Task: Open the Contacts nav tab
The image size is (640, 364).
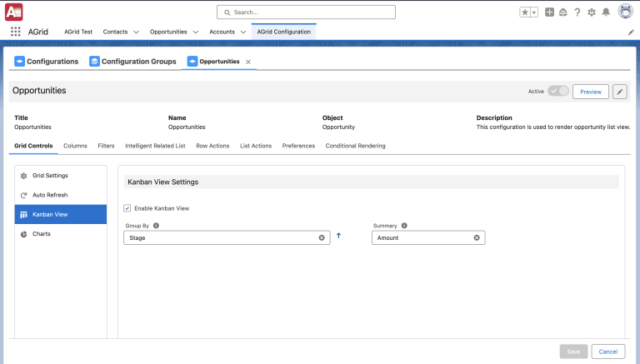Action: (115, 32)
